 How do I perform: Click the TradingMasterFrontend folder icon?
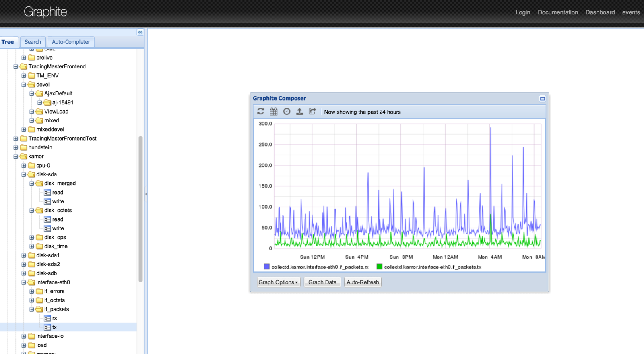[23, 66]
